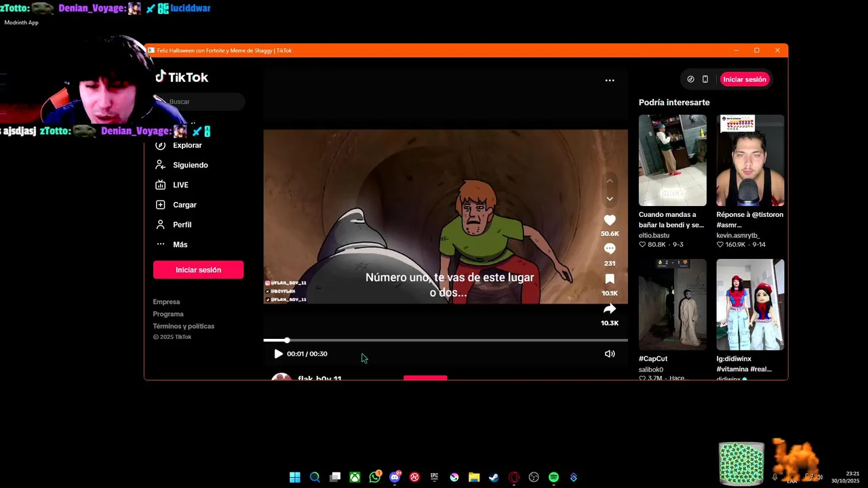The width and height of the screenshot is (868, 488).
Task: Launch the Xbox app from the taskbar
Action: [x=355, y=477]
